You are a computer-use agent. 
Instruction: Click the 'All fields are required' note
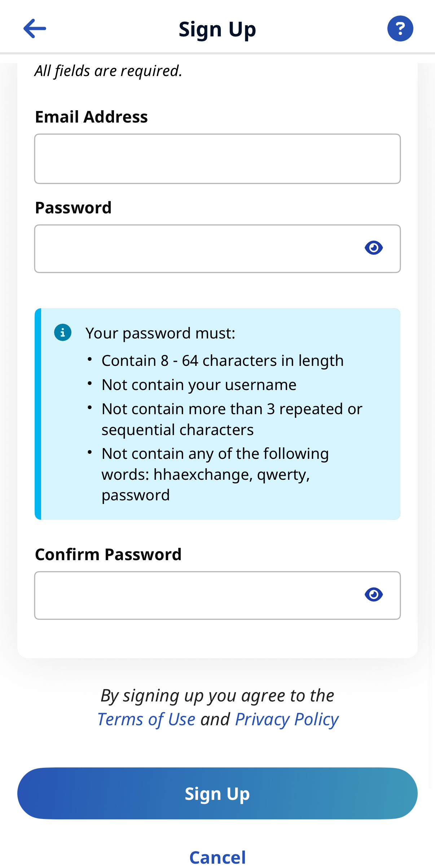coord(108,71)
